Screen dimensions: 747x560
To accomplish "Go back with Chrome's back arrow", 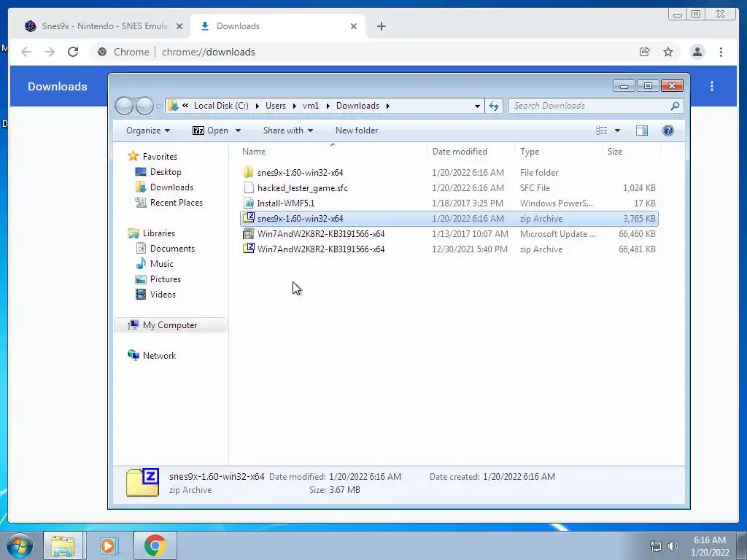I will point(26,52).
